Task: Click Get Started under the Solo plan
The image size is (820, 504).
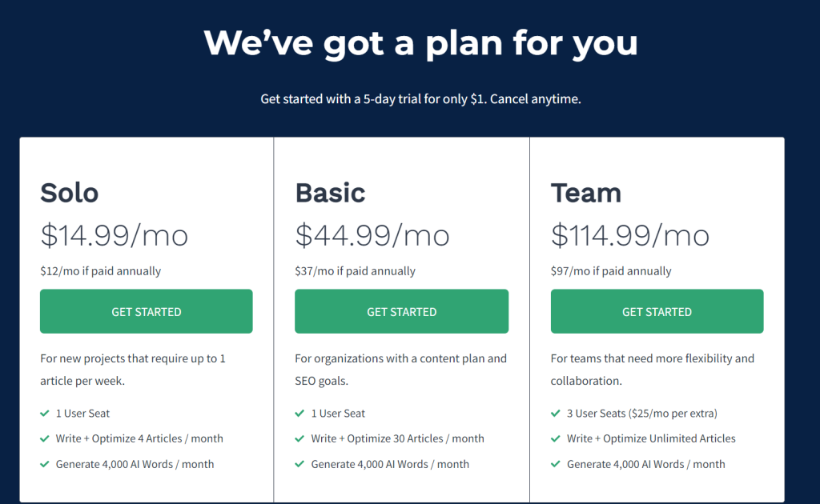Action: click(x=146, y=311)
